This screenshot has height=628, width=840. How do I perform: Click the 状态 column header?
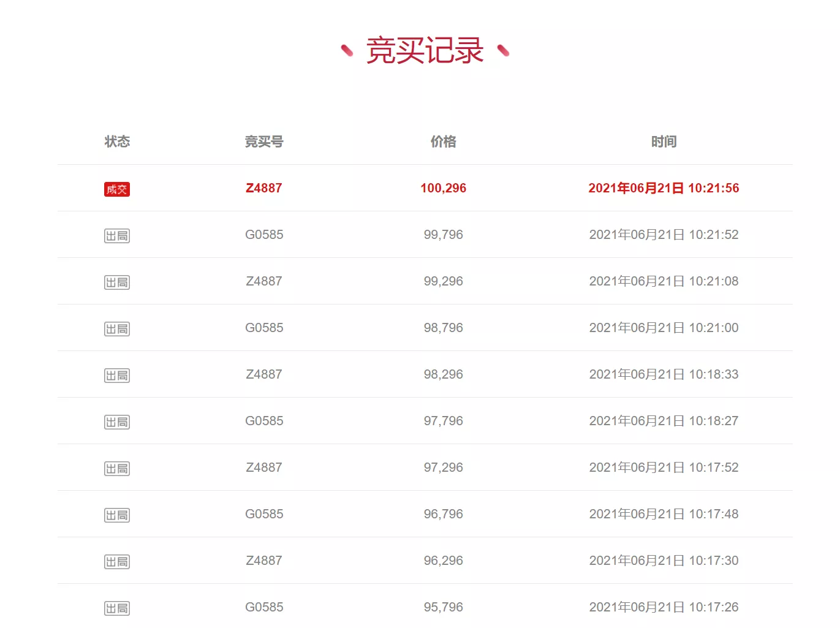(x=117, y=142)
